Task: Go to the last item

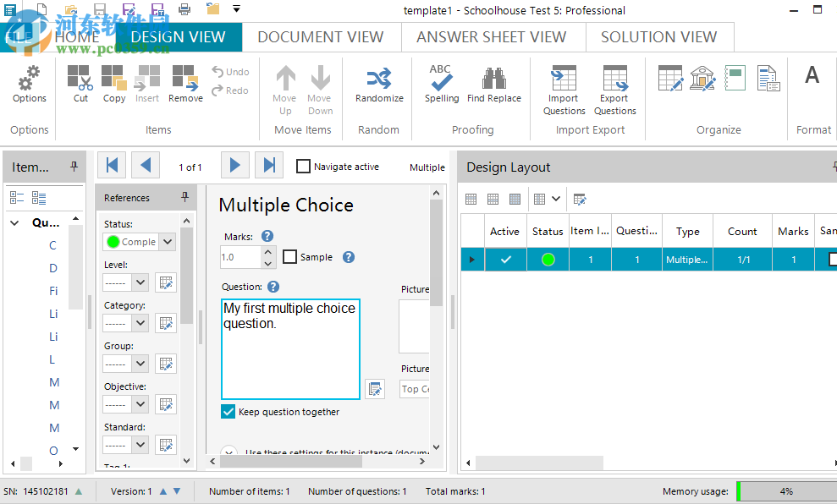Action: pos(269,166)
